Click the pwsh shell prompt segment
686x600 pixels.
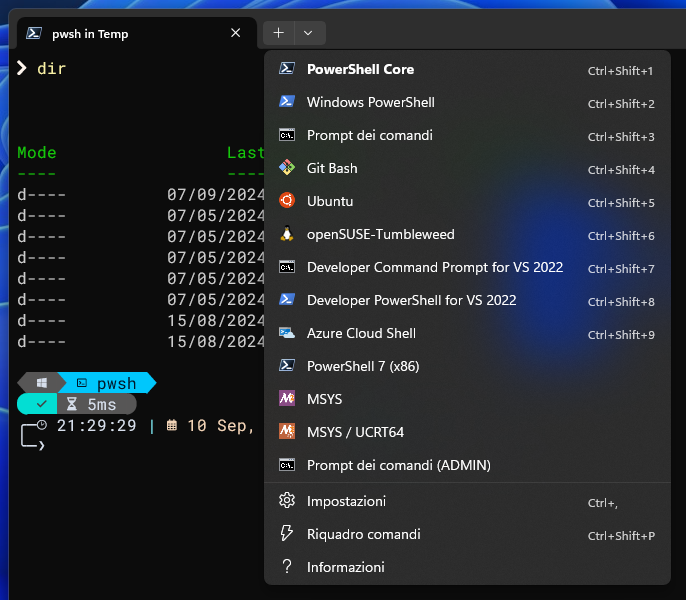tap(106, 383)
